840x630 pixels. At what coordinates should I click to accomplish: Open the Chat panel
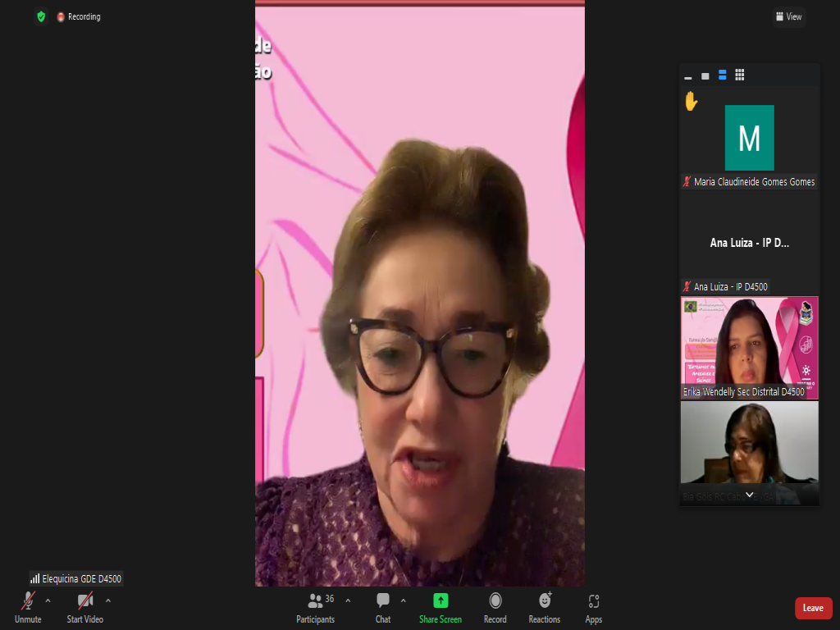point(383,605)
